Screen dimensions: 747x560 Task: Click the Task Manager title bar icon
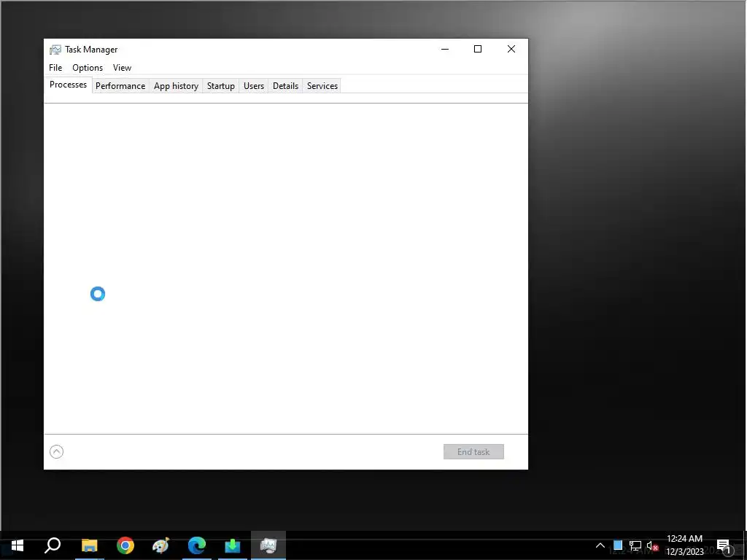[55, 50]
